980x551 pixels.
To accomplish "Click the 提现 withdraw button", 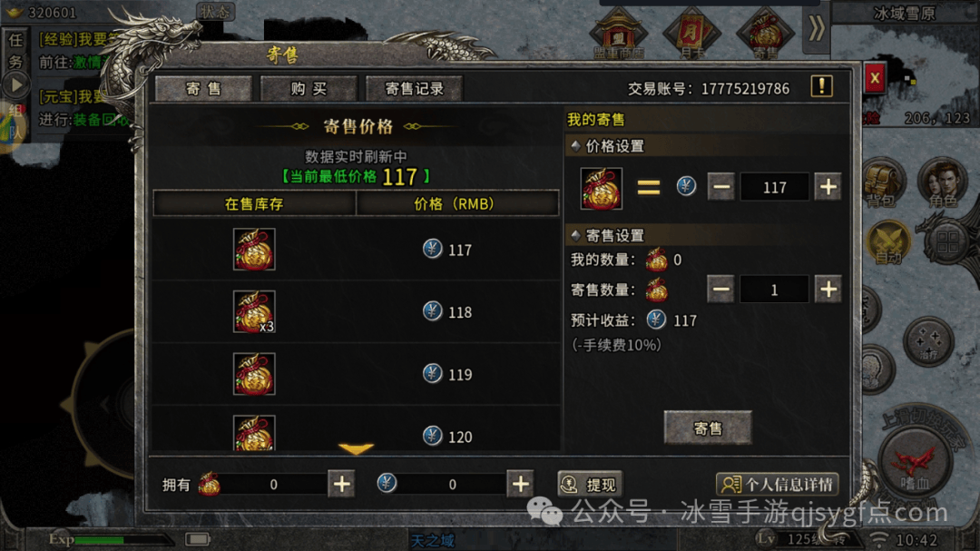I will 590,484.
